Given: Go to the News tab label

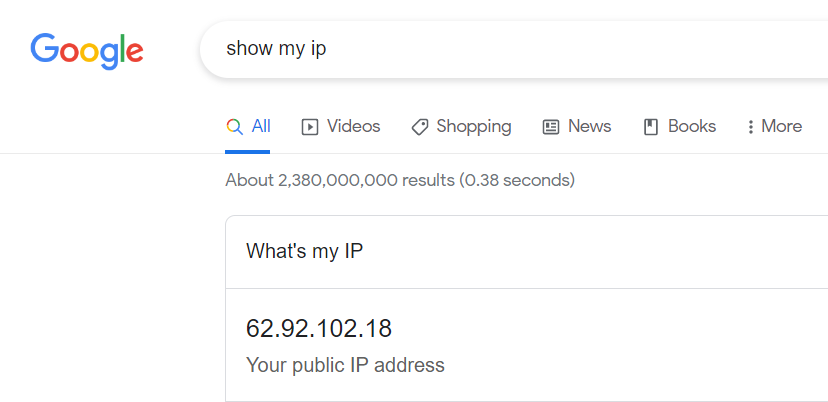Looking at the screenshot, I should pos(589,126).
